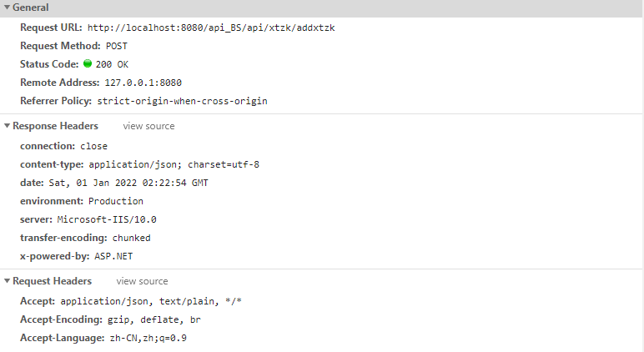Select the Microsoft-IIS/10.0 server value
This screenshot has width=644, height=352.
pyautogui.click(x=107, y=219)
